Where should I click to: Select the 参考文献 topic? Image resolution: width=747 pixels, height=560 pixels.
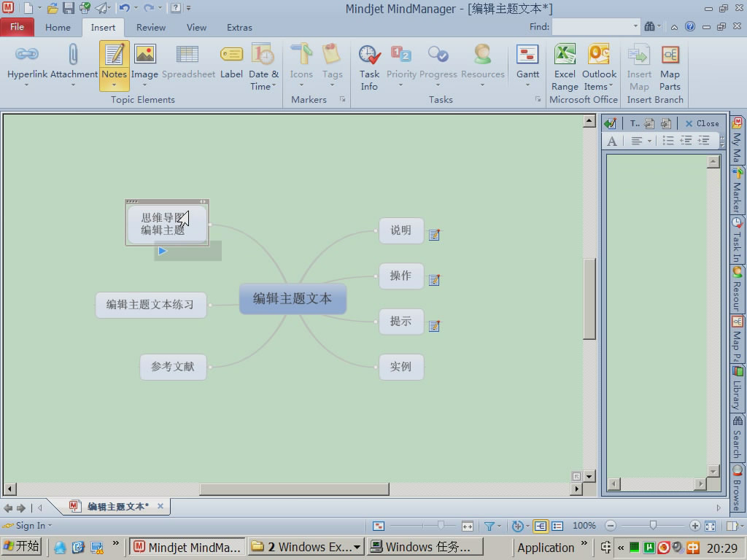click(x=173, y=367)
